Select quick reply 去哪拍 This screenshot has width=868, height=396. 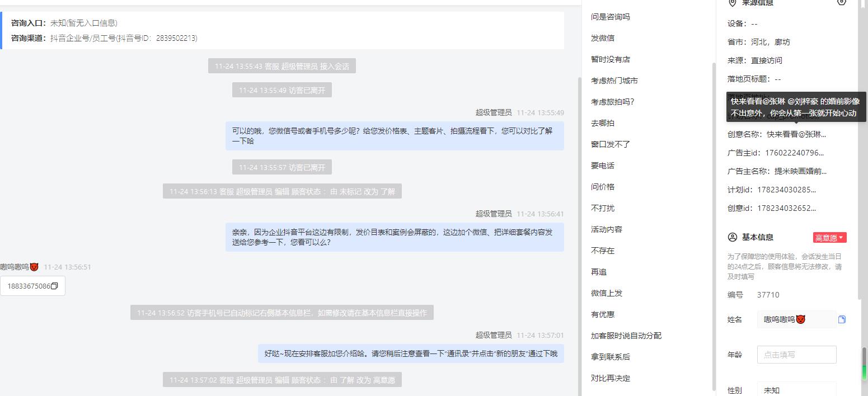click(603, 123)
